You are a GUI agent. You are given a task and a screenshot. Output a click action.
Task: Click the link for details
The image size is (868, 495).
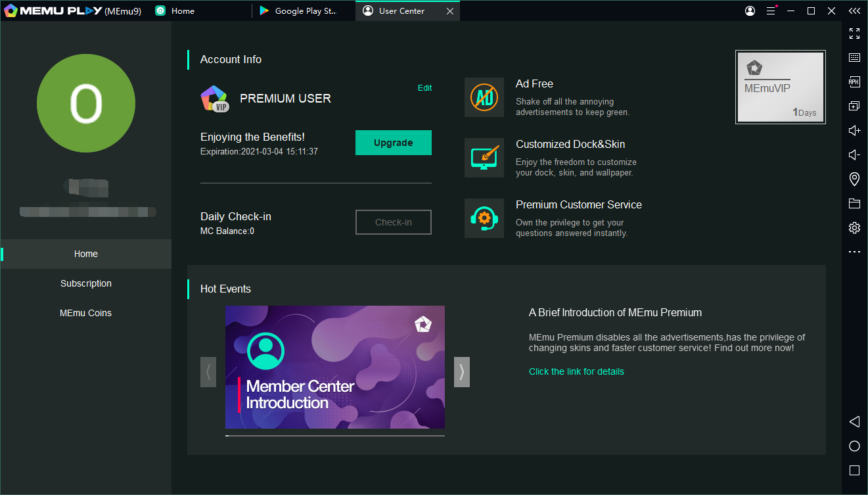click(x=576, y=371)
